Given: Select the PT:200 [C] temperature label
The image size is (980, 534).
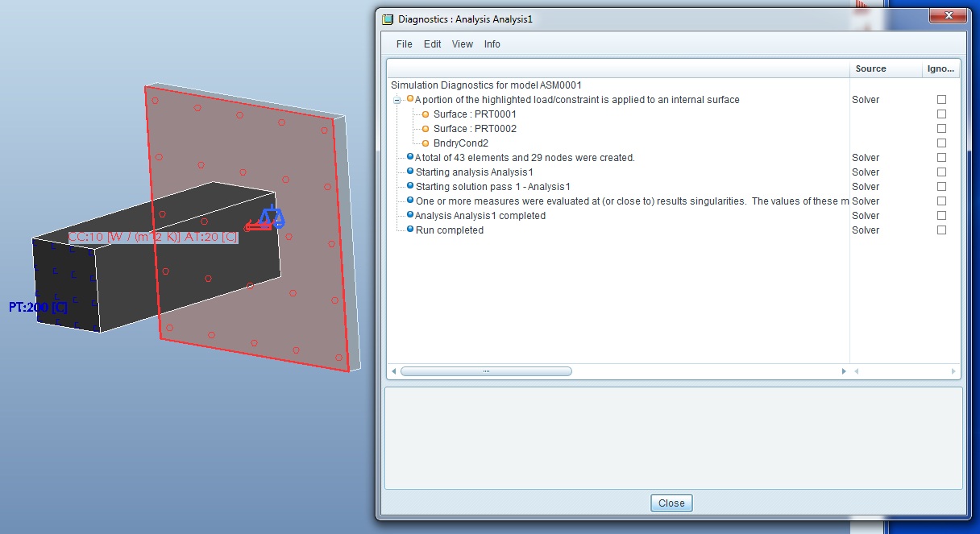Looking at the screenshot, I should click(x=38, y=308).
